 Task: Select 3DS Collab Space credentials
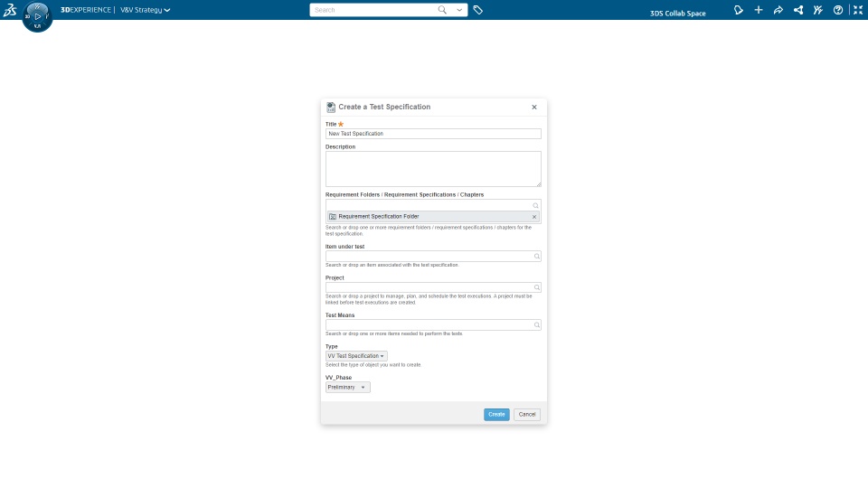click(x=677, y=14)
